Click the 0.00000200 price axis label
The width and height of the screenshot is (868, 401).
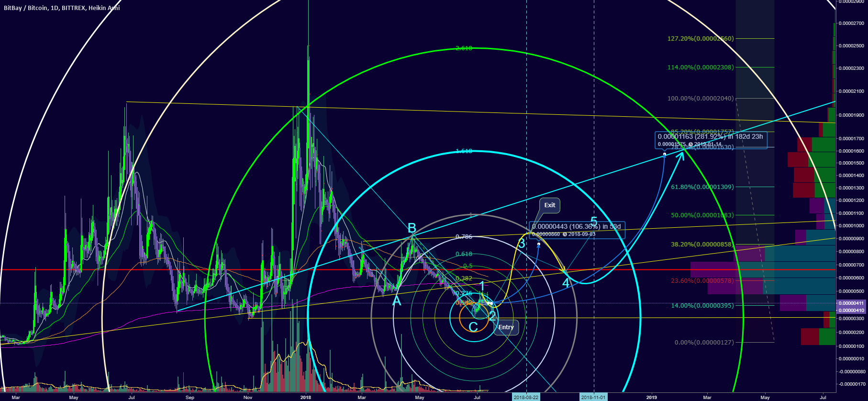852,332
